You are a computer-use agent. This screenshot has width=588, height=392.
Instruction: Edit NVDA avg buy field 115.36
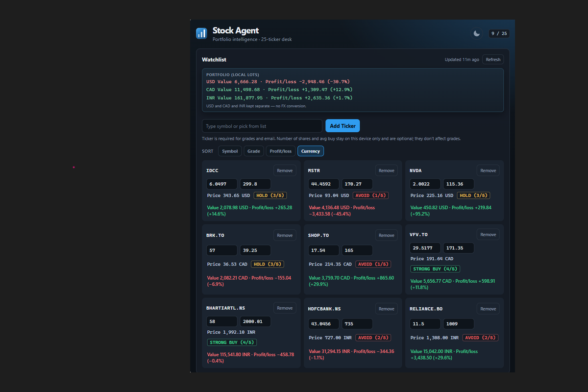click(x=459, y=184)
